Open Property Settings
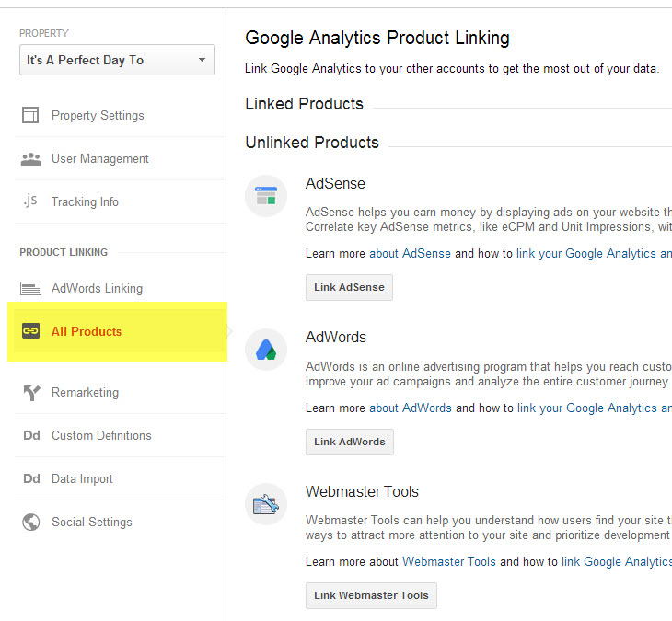Viewport: 672px width, 621px height. click(x=98, y=115)
